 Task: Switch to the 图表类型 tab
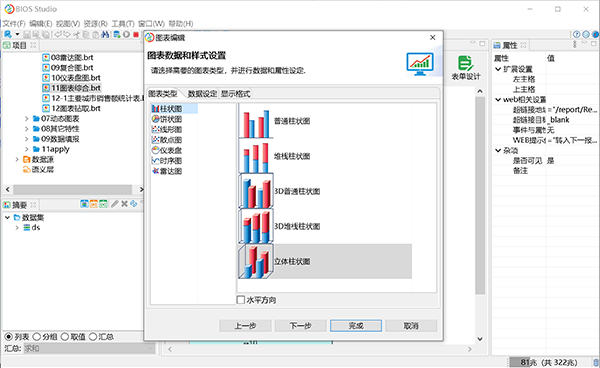coord(163,94)
